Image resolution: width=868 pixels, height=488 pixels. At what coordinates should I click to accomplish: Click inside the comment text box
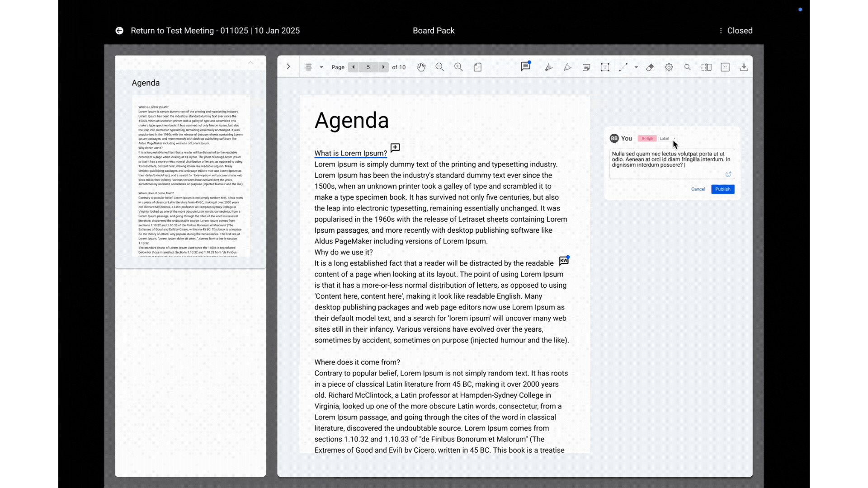click(672, 164)
